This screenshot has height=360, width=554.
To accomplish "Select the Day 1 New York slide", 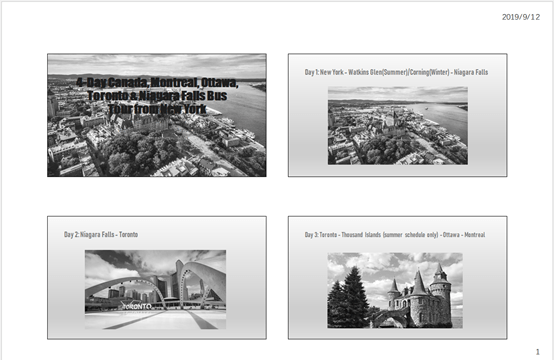I will click(x=397, y=115).
